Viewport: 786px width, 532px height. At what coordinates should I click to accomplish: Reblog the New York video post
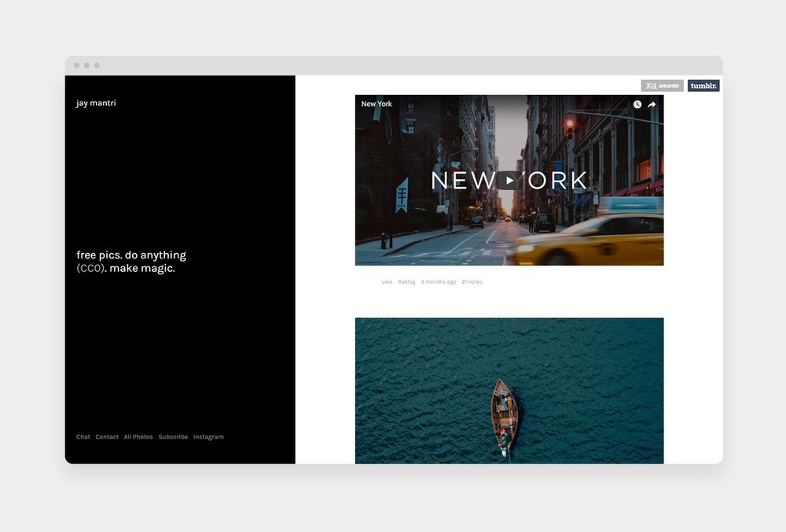tap(406, 282)
